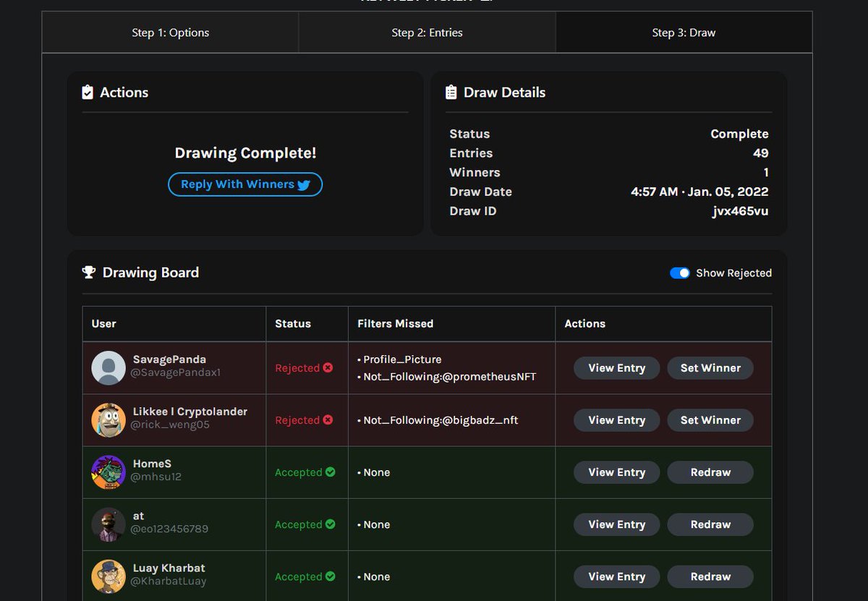The image size is (868, 601).
Task: Click the avatar picture of @eo123456789
Action: pyautogui.click(x=109, y=524)
